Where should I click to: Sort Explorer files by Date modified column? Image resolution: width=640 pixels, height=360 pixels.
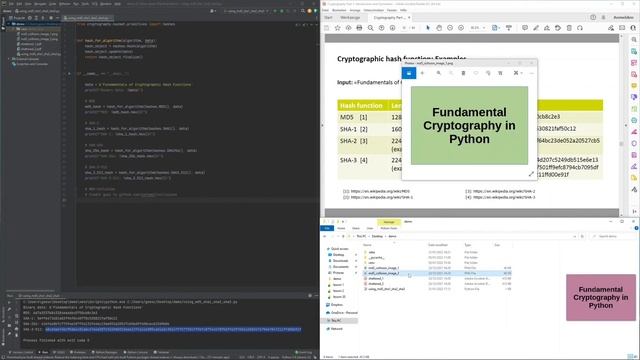[x=438, y=245]
